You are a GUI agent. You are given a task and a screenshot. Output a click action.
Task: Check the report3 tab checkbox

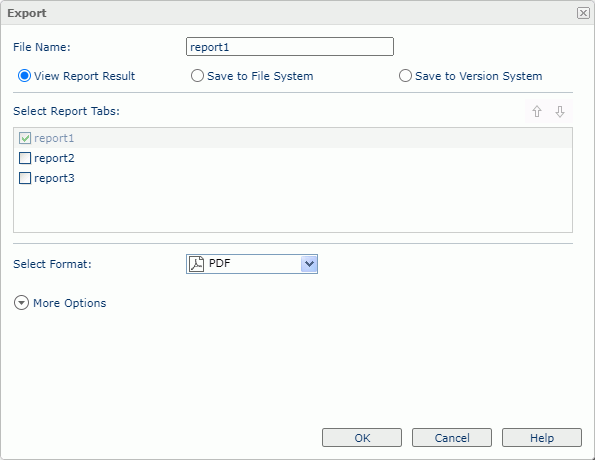25,178
